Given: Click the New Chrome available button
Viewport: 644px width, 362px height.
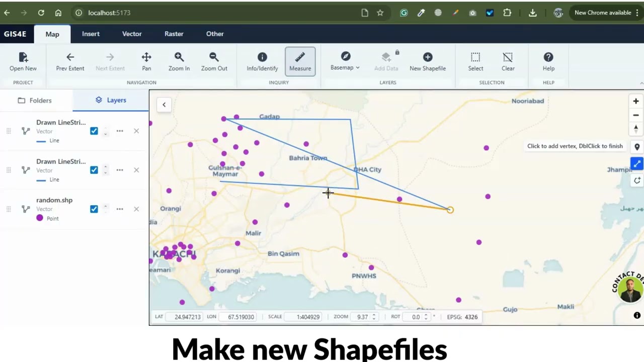Looking at the screenshot, I should 606,13.
